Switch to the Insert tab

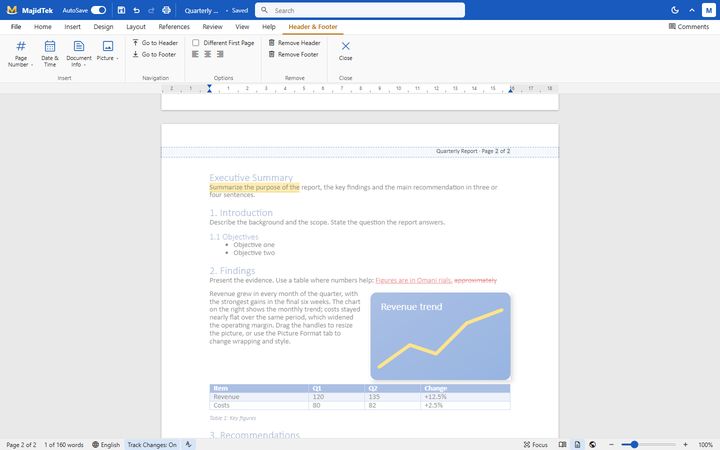tap(73, 27)
